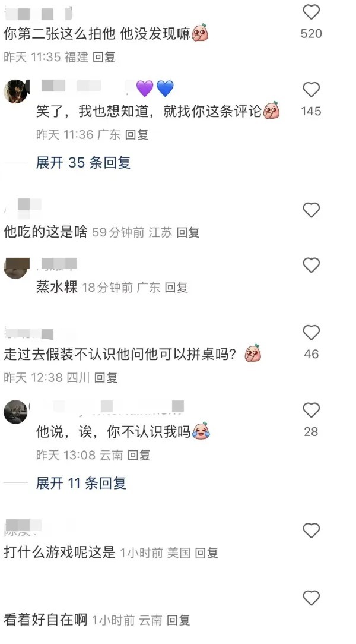The width and height of the screenshot is (356, 644).
Task: Reply to the 四川 comment from 昨天 12:38
Action: 106,377
